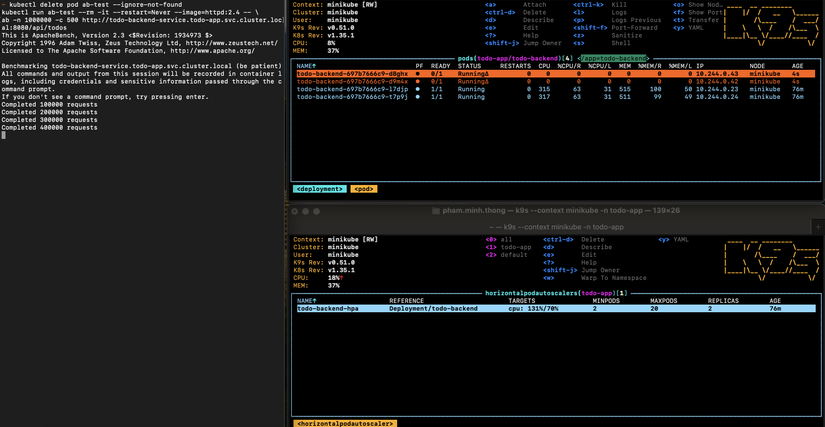Click the pods(todo-app/todo-backend) panel title

[517, 58]
